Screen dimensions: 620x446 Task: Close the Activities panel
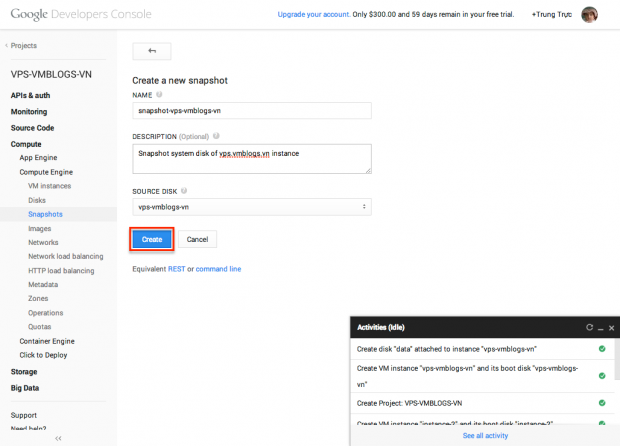[x=611, y=328]
